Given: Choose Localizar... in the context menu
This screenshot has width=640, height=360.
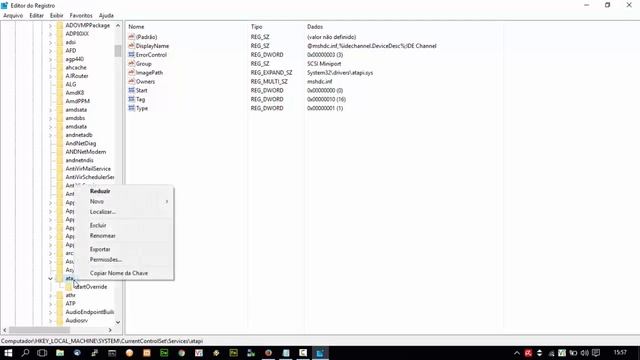Looking at the screenshot, I should [124, 212].
